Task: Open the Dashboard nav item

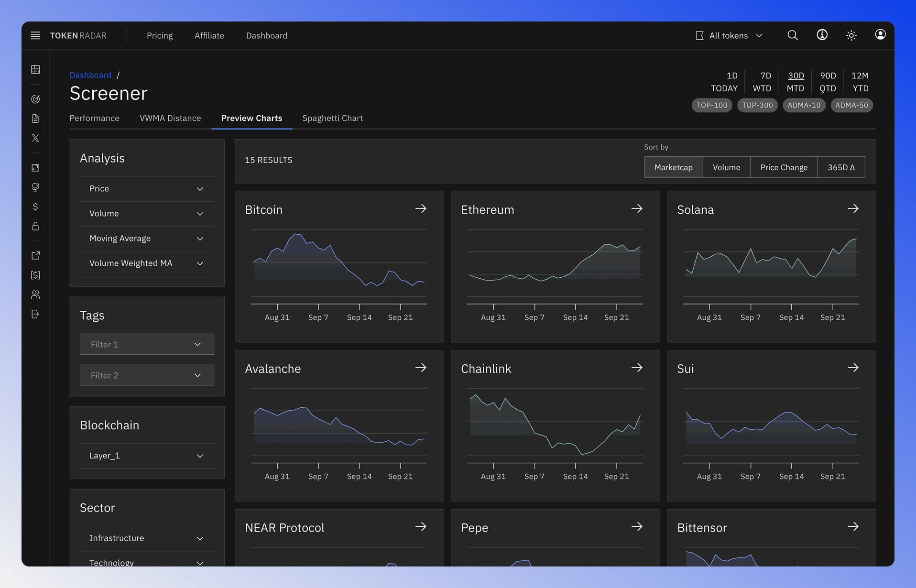Action: [x=267, y=35]
